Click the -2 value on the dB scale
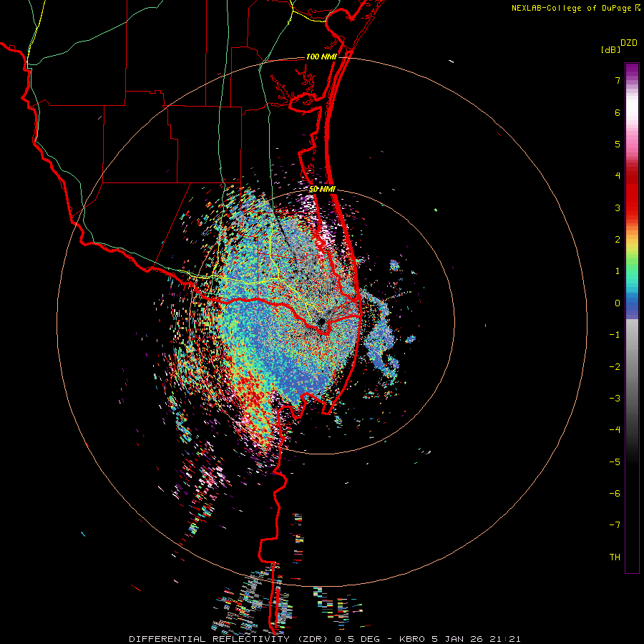Image resolution: width=644 pixels, height=644 pixels. click(615, 367)
